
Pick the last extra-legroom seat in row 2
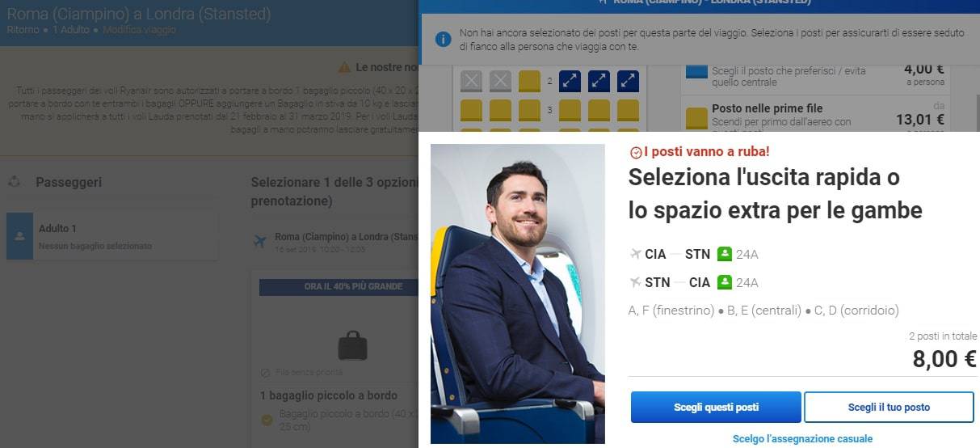[x=628, y=82]
